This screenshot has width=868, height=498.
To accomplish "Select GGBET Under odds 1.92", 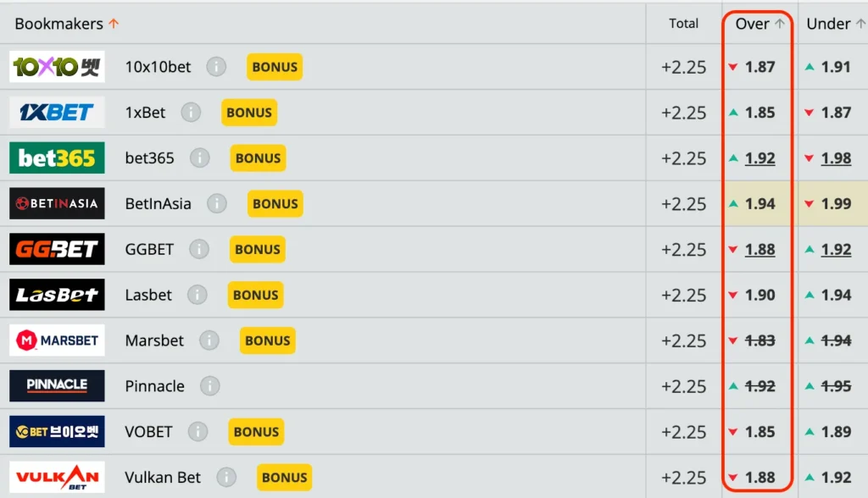I will point(836,249).
